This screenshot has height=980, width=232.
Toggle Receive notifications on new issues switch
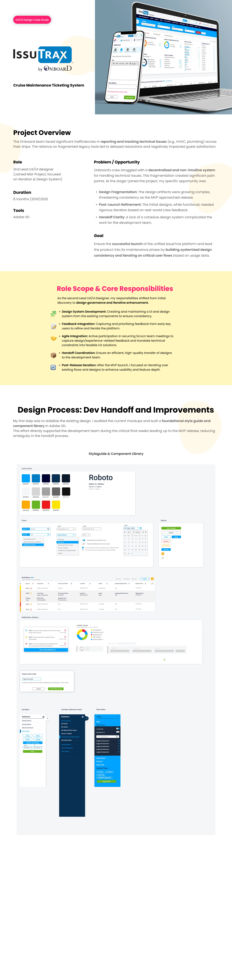84,544
